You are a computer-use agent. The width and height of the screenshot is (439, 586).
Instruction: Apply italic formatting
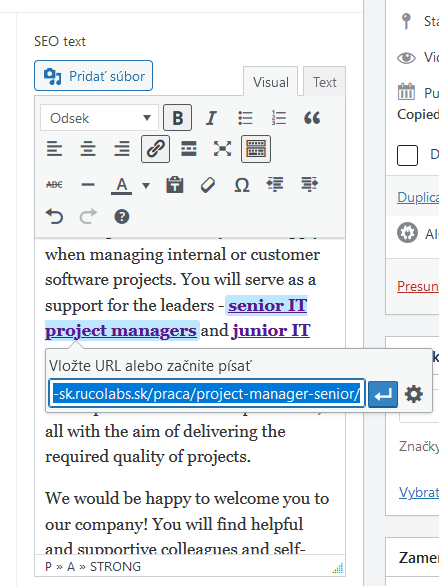point(211,118)
